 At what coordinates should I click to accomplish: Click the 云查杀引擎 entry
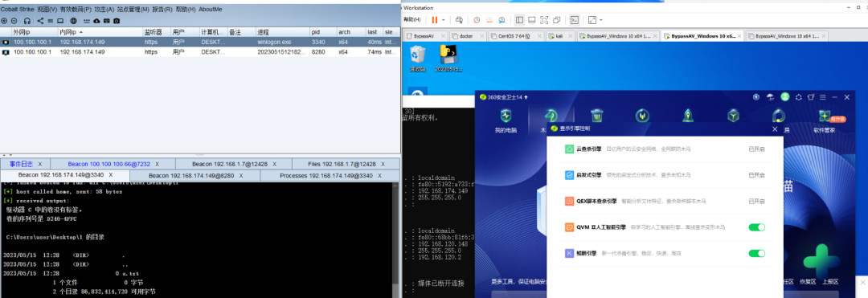tap(665, 149)
